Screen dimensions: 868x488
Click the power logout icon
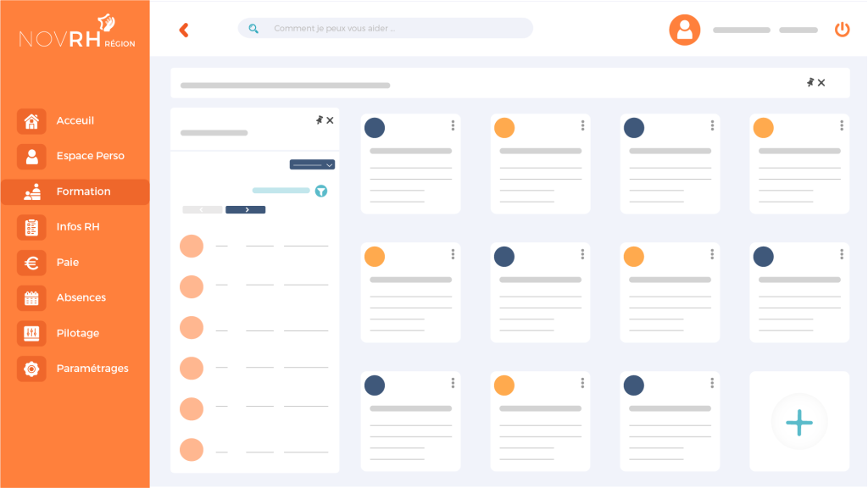click(842, 30)
